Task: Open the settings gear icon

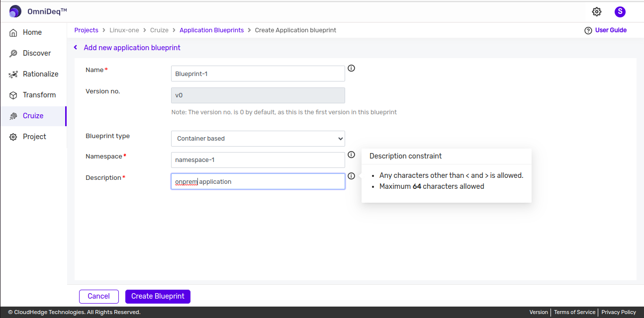Action: [x=597, y=11]
